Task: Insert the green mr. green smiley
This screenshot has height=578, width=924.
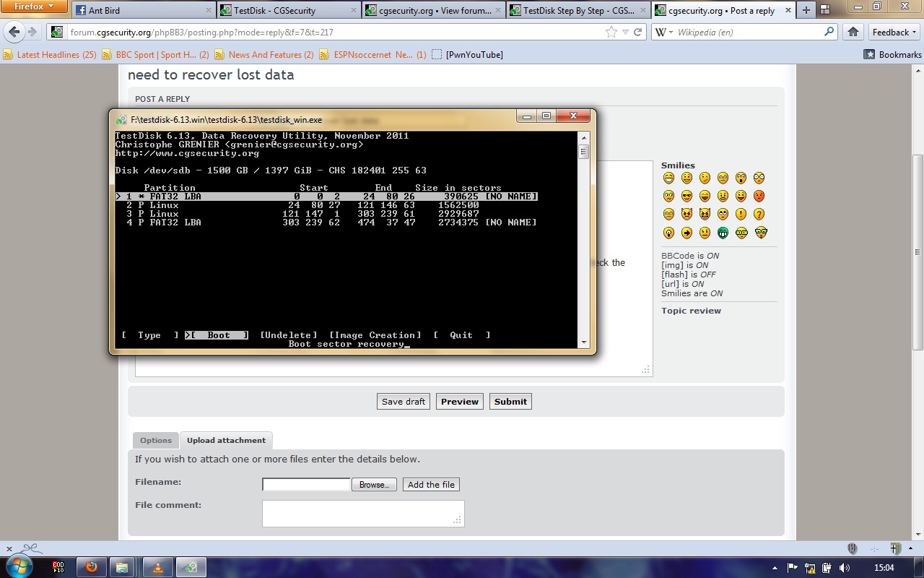Action: pos(723,233)
